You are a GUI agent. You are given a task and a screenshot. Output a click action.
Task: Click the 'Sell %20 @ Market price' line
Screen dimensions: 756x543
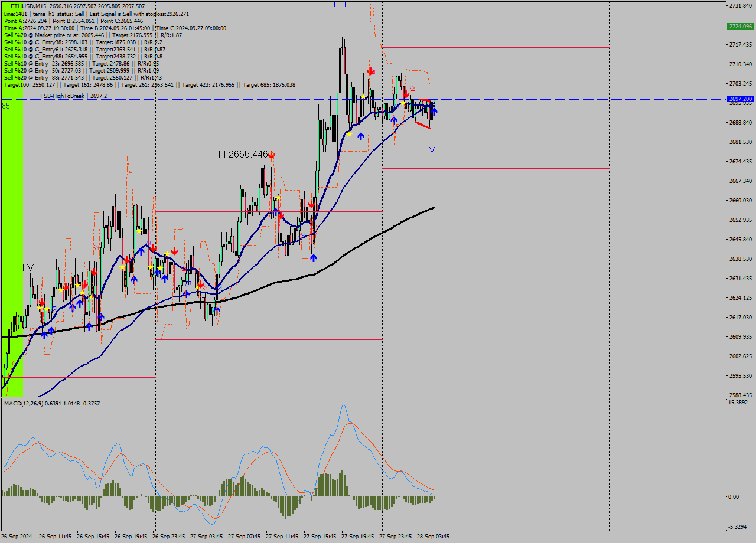[93, 35]
